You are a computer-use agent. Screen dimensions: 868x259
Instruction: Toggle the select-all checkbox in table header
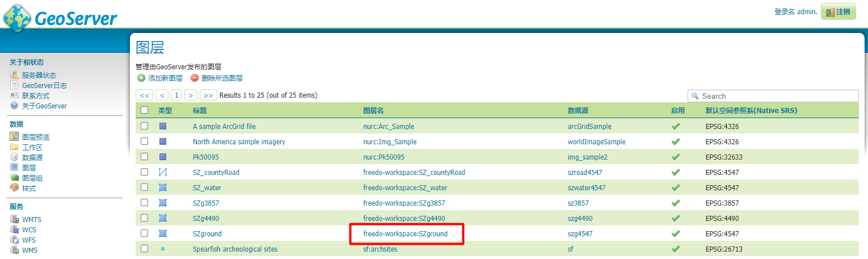coord(144,110)
